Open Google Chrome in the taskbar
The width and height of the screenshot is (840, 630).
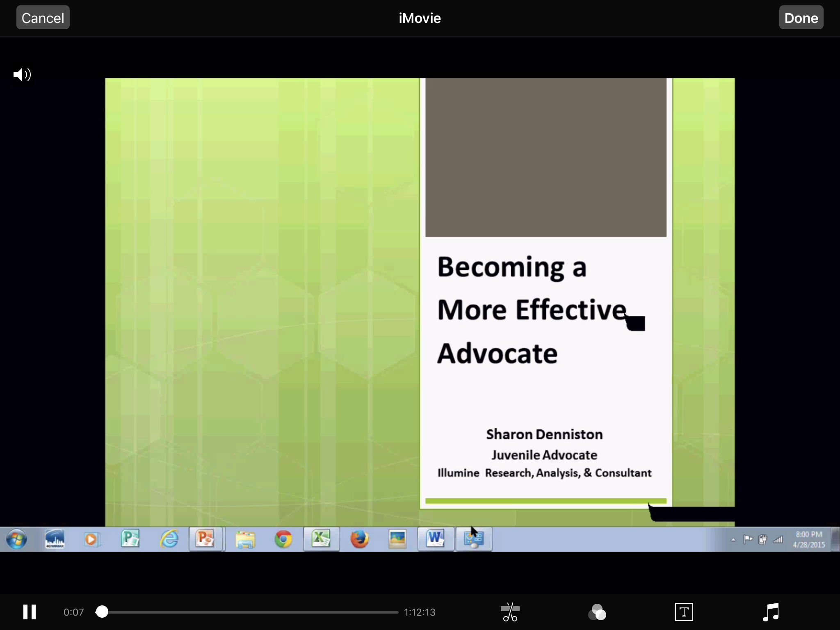(x=283, y=539)
